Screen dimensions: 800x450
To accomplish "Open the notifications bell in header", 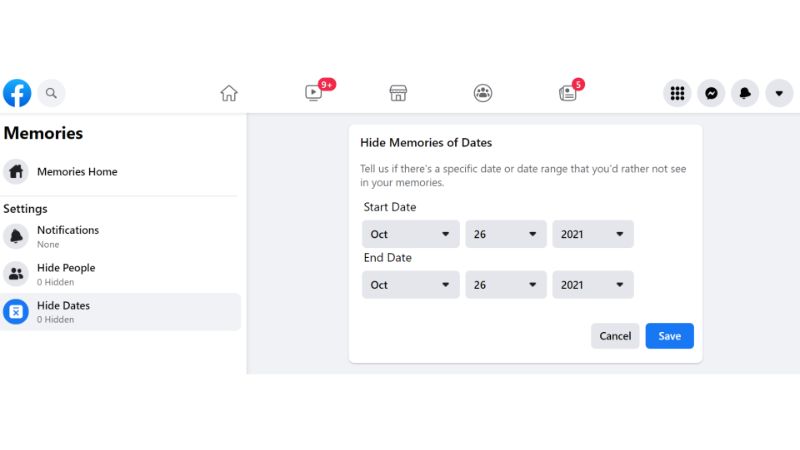I will tap(745, 93).
